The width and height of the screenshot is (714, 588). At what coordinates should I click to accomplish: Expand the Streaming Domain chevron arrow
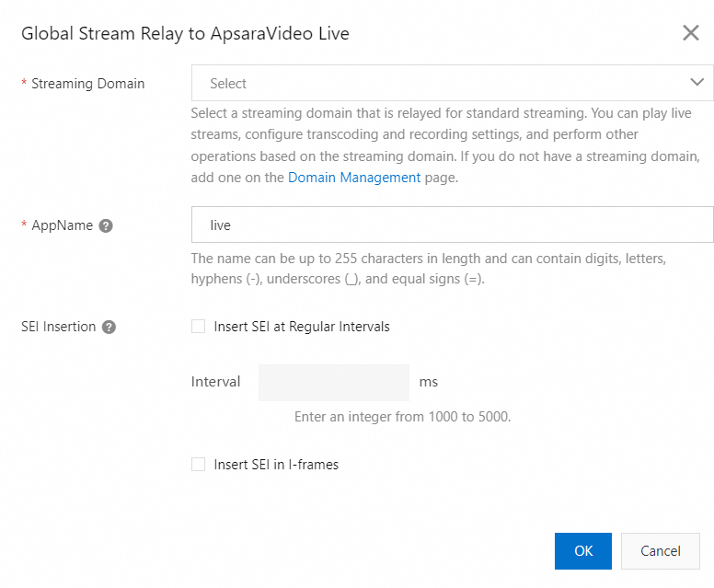click(697, 83)
